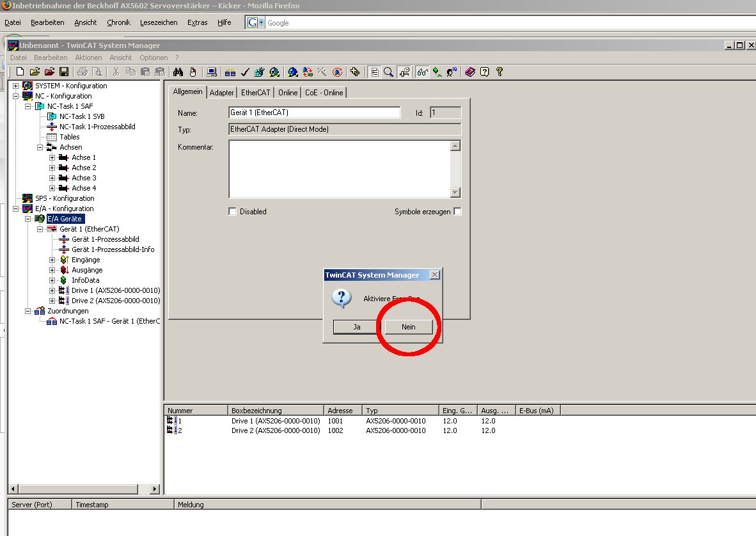
Task: Open the Firefox Lesezeichen menu
Action: [x=159, y=22]
